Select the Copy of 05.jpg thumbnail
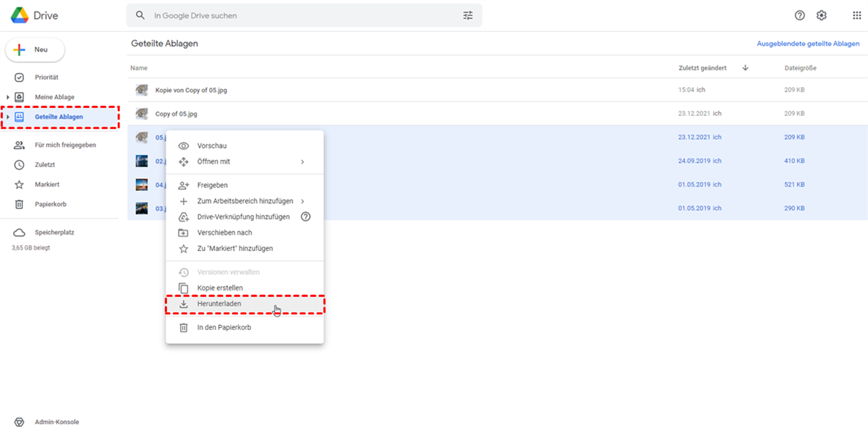This screenshot has height=435, width=868. [142, 114]
